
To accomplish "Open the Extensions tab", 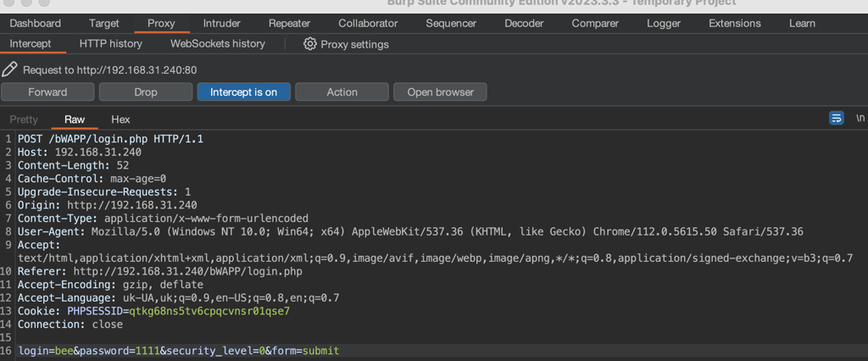I will pos(735,23).
